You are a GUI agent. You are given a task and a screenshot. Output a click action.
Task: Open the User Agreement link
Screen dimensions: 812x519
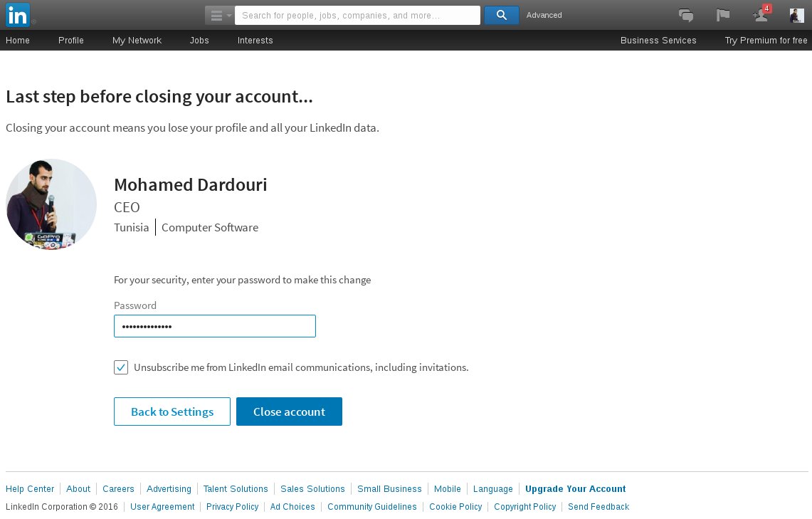tap(162, 507)
